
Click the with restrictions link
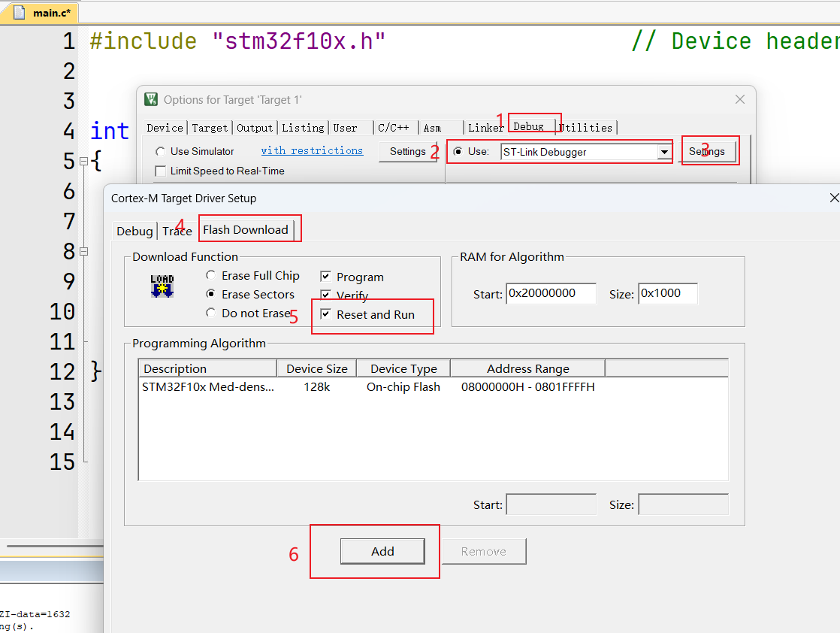coord(313,150)
